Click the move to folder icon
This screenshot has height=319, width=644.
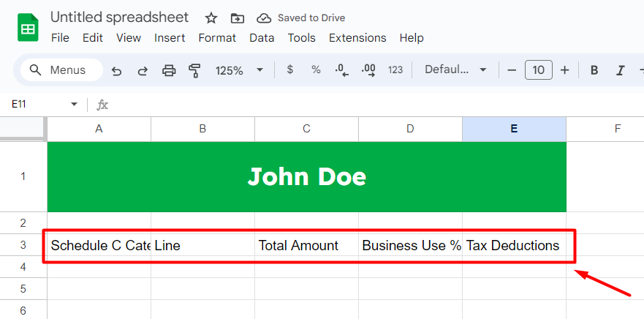(x=238, y=18)
